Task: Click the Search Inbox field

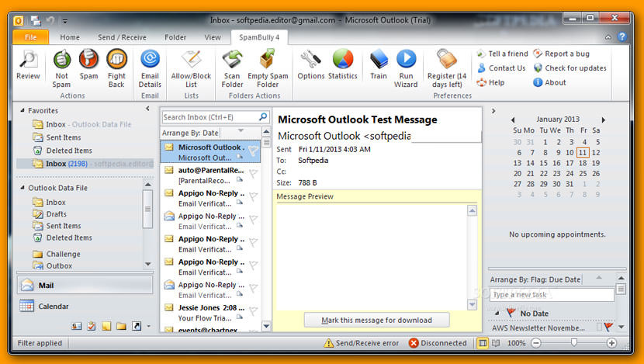Action: tap(209, 117)
